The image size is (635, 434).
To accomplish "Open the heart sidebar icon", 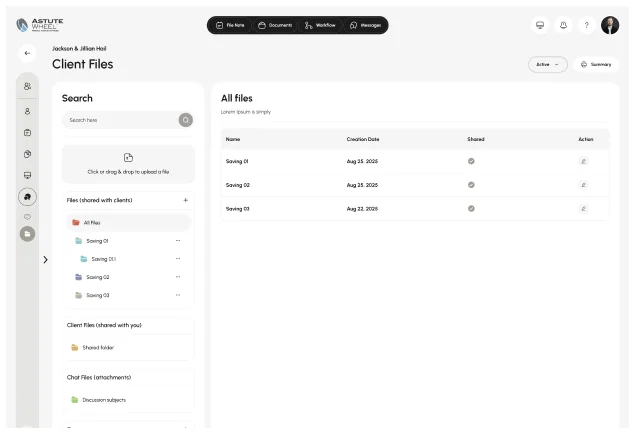I will click(27, 217).
